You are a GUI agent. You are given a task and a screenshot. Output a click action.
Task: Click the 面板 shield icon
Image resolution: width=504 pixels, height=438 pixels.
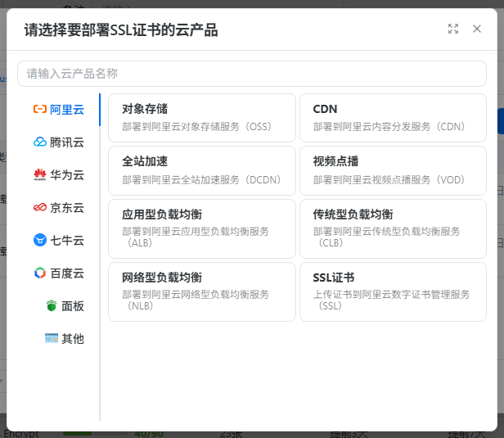[x=52, y=305]
